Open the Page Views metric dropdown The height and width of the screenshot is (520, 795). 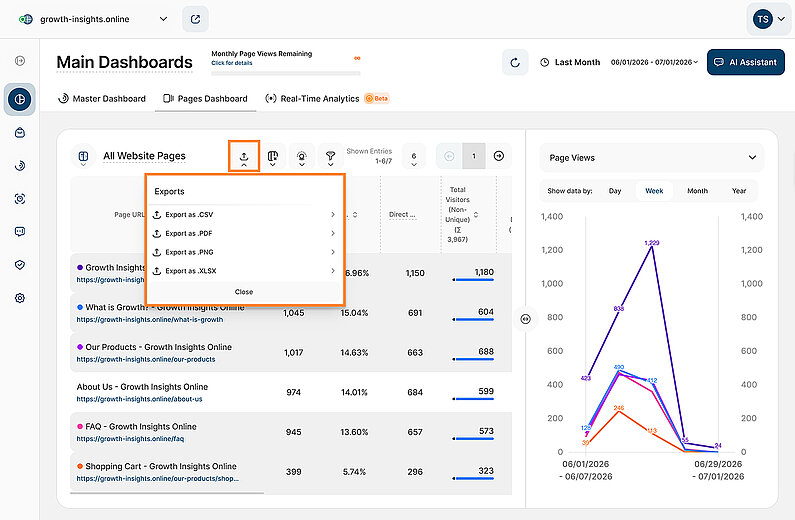pos(652,158)
